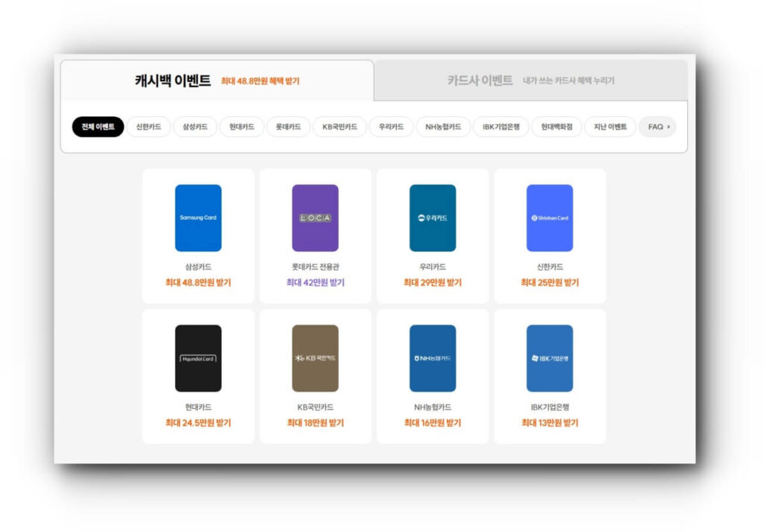Click 최대 42만원 받기 link

(x=316, y=283)
